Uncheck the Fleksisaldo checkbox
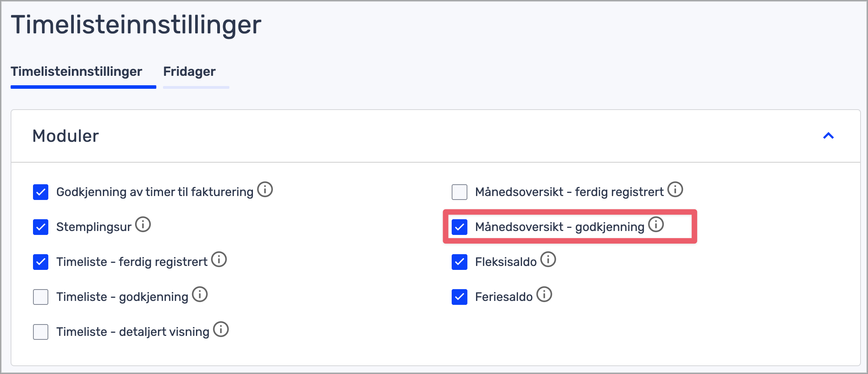Image resolution: width=868 pixels, height=374 pixels. coord(460,262)
